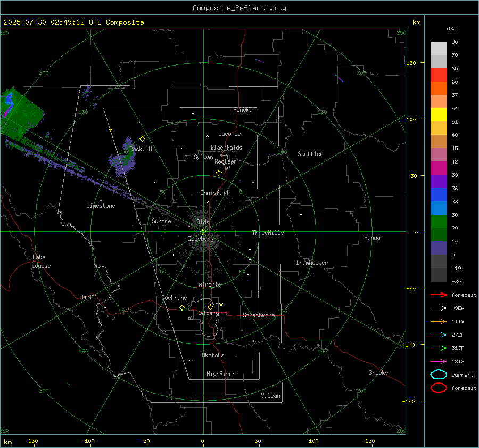Click the Olds label near radar center

tap(203, 222)
